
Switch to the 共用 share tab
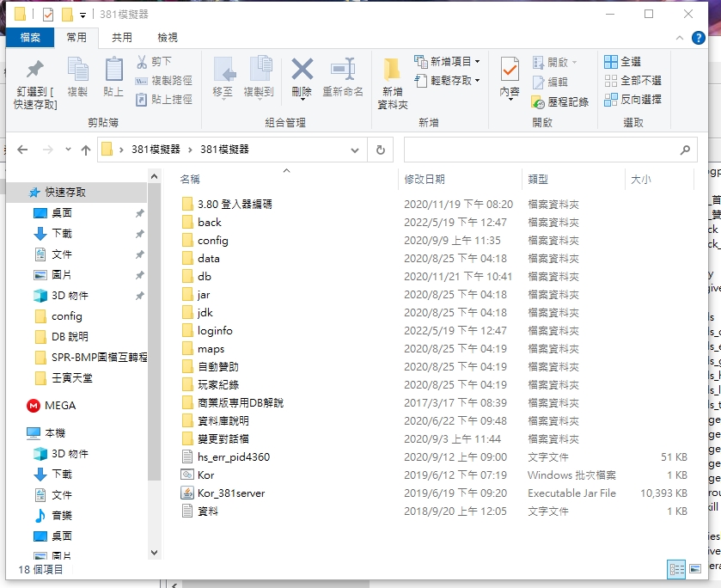122,38
